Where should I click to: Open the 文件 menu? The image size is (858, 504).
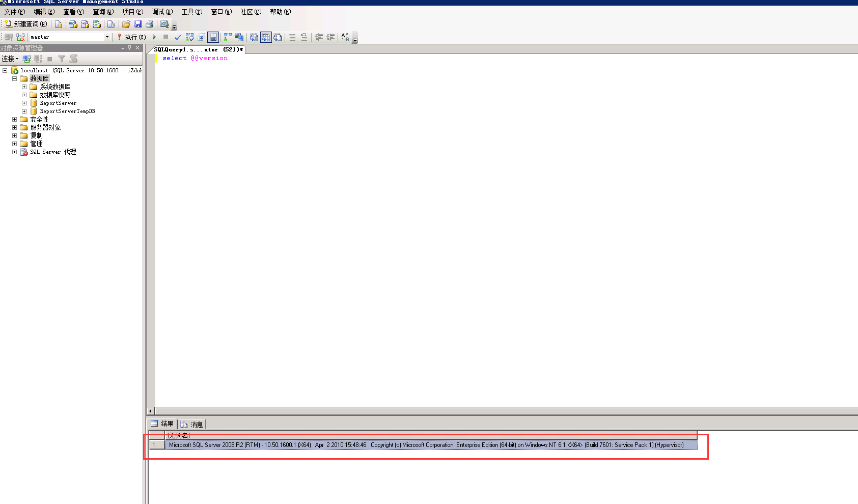[x=15, y=12]
